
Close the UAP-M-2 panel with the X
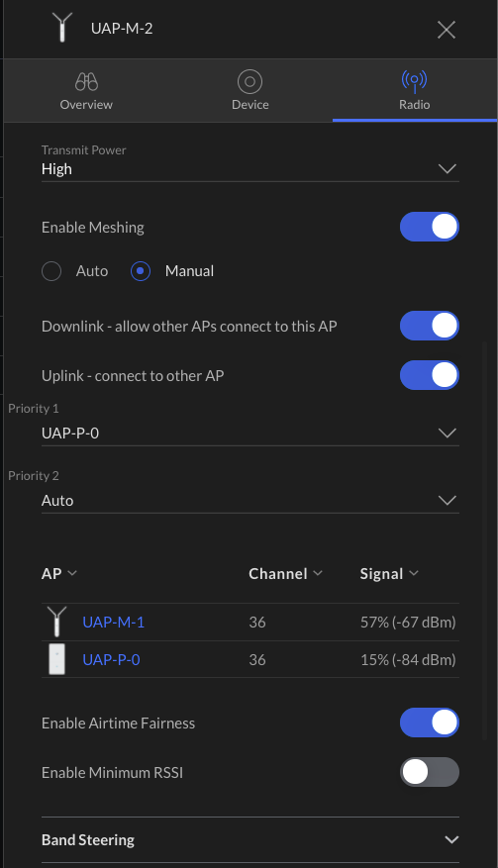[446, 30]
